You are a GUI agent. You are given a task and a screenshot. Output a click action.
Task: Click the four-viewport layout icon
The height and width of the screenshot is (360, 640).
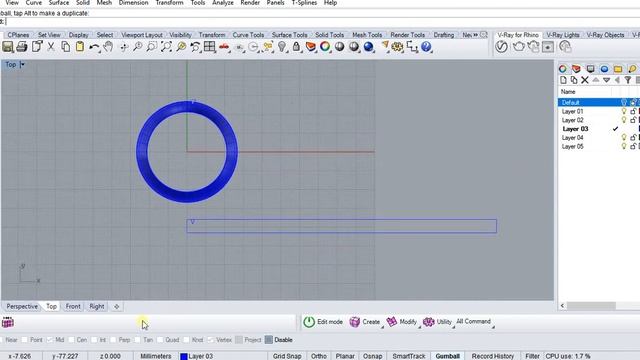click(x=209, y=47)
